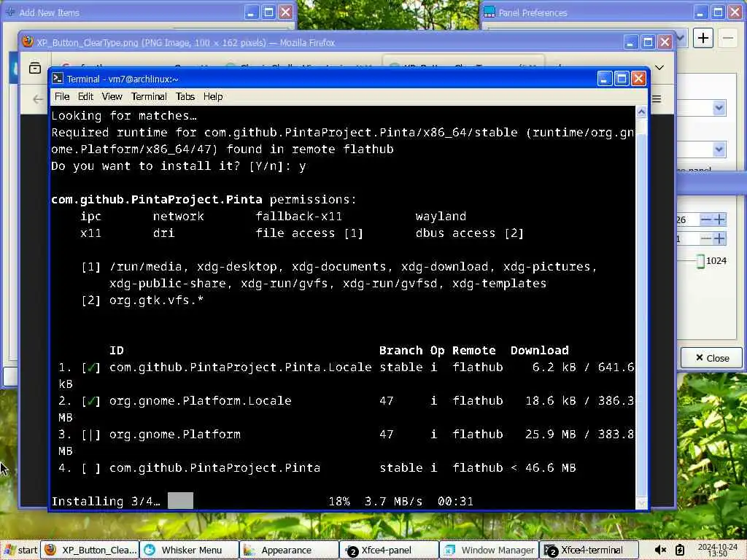This screenshot has height=560, width=747.
Task: Click the '3.7 MB/s' download speed
Action: (393, 501)
